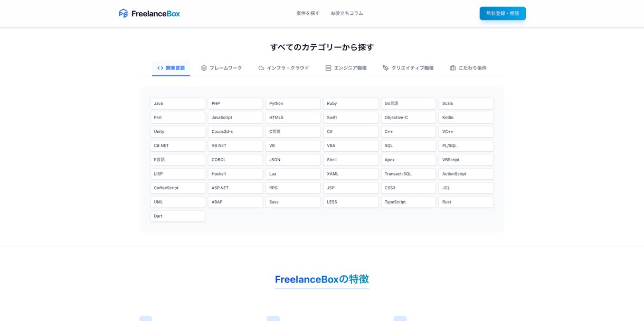Pick the ABAP category
644x321 pixels.
click(235, 202)
